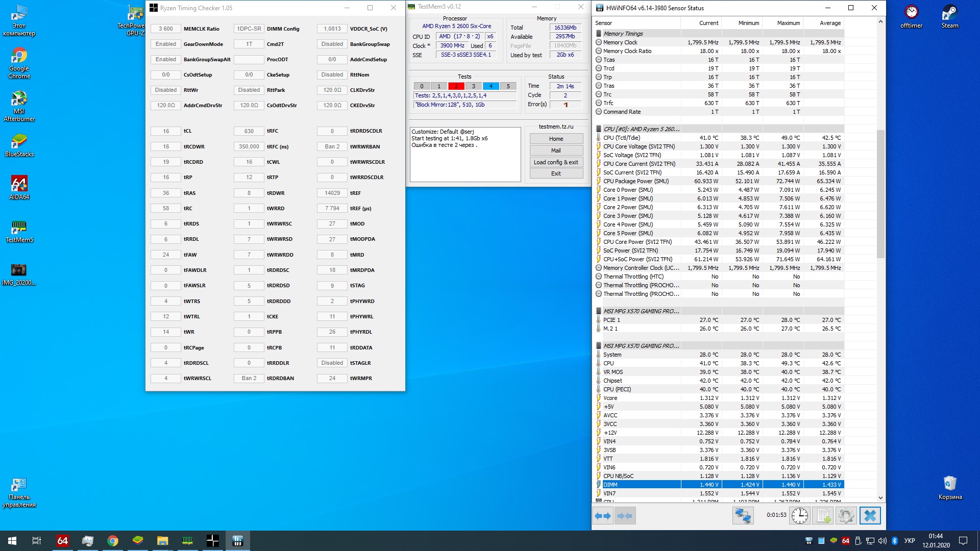This screenshot has width=980, height=551.
Task: Open HWiNFO remote network monitoring icon
Action: coord(743,516)
